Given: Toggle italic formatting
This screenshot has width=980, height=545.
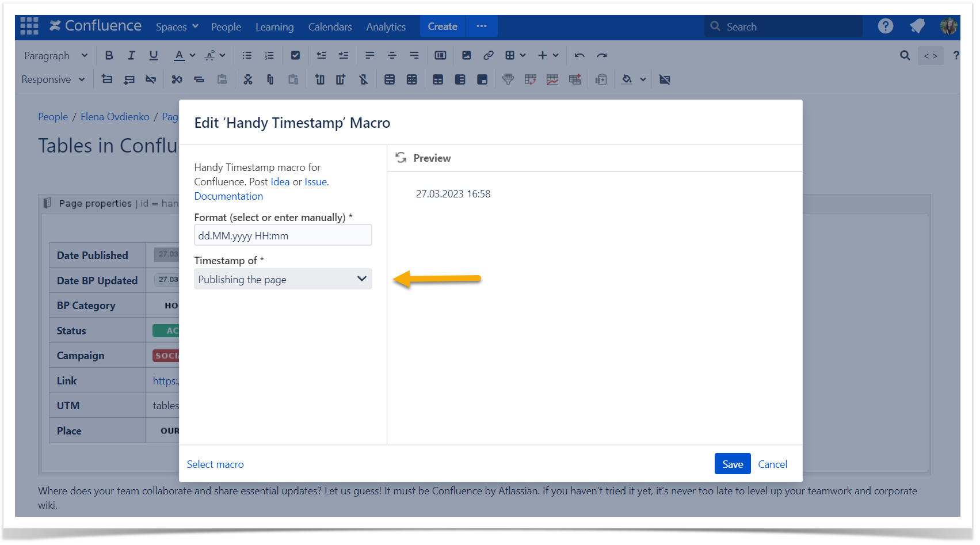Looking at the screenshot, I should tap(131, 55).
